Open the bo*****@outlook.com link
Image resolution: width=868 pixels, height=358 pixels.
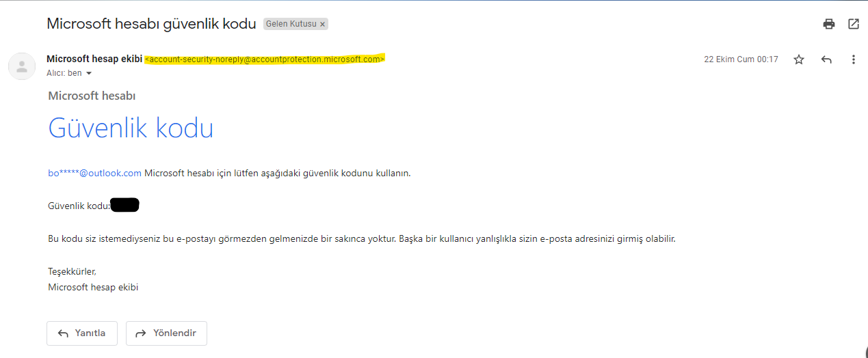(x=94, y=173)
